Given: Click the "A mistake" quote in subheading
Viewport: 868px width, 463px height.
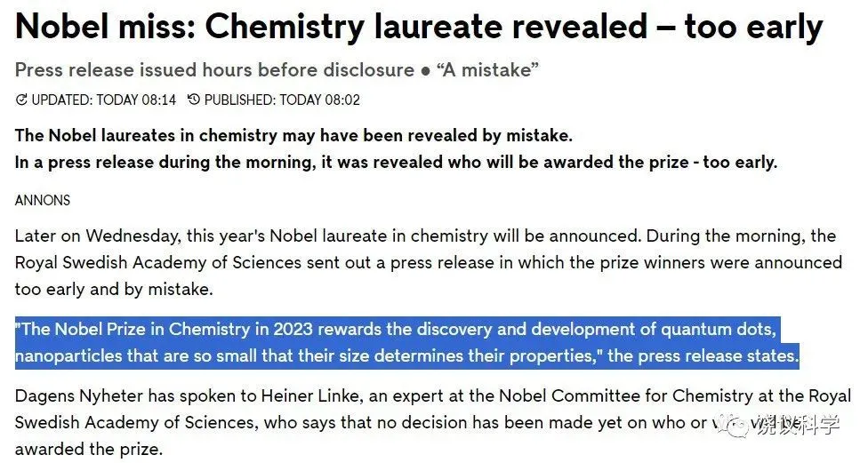Looking at the screenshot, I should pyautogui.click(x=487, y=70).
